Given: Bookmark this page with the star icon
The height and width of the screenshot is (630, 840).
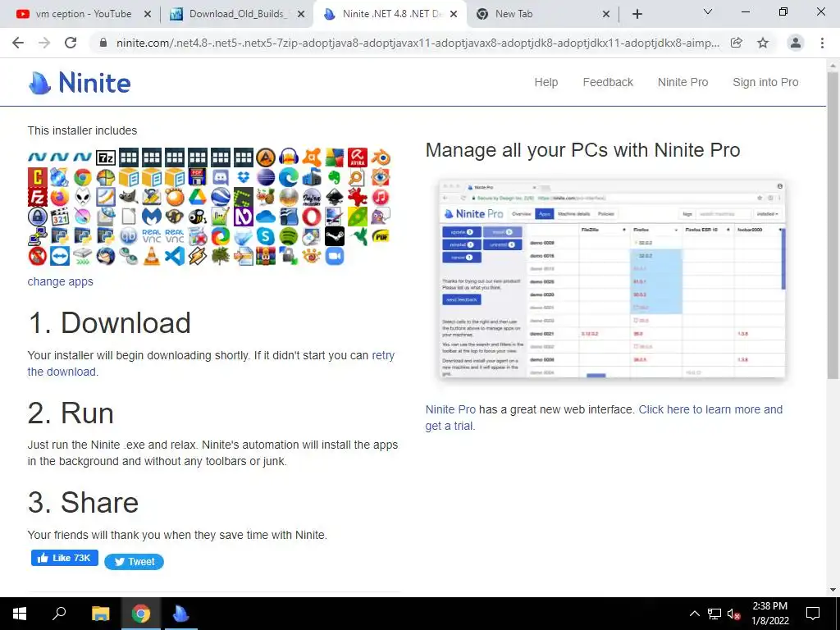Looking at the screenshot, I should click(763, 43).
